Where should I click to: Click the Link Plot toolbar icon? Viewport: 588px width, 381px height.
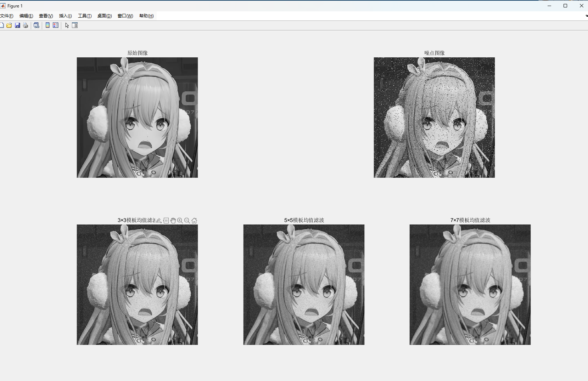[36, 25]
